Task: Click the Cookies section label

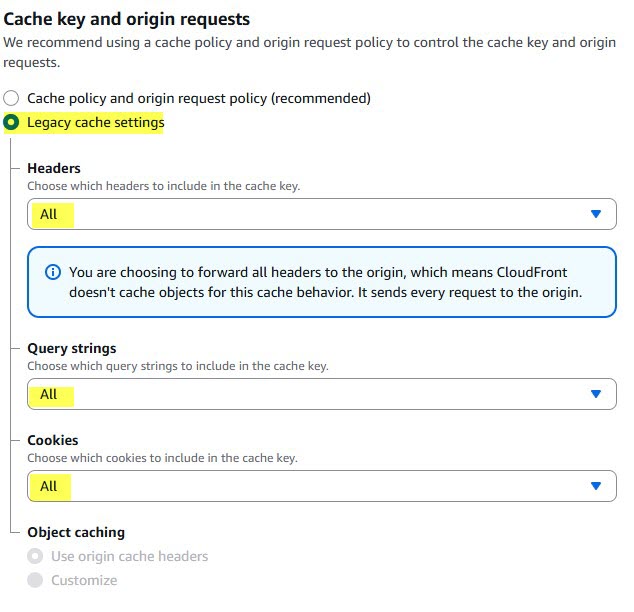Action: click(x=53, y=440)
